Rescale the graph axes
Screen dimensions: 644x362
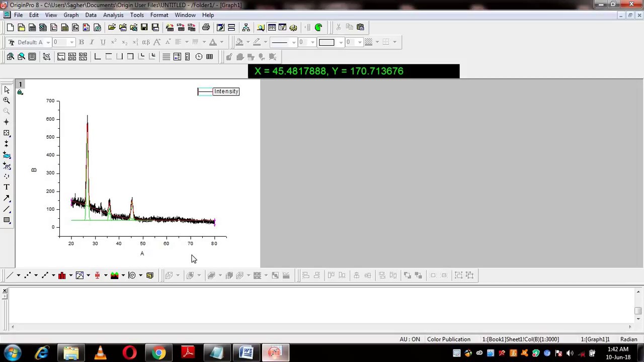46,57
